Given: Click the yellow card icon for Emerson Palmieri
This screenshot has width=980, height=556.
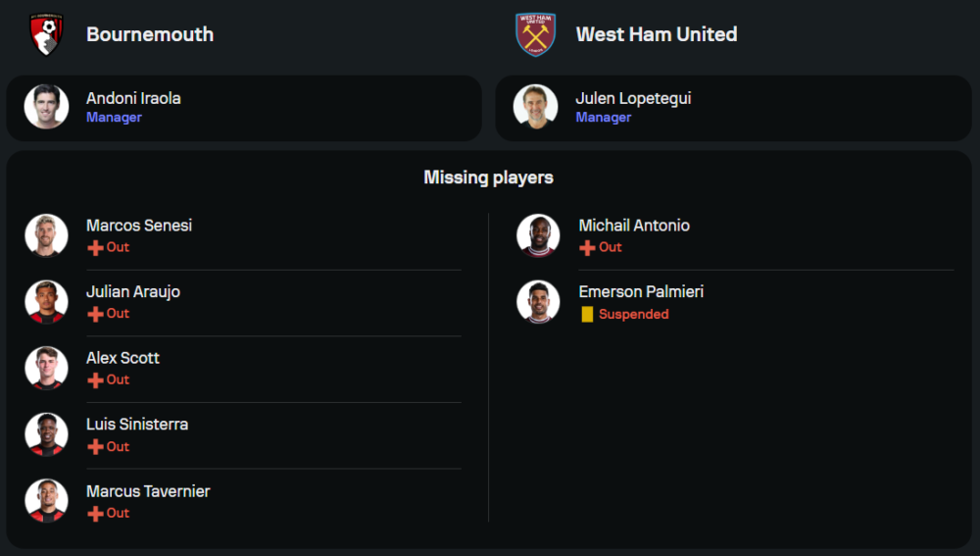Looking at the screenshot, I should pyautogui.click(x=587, y=315).
